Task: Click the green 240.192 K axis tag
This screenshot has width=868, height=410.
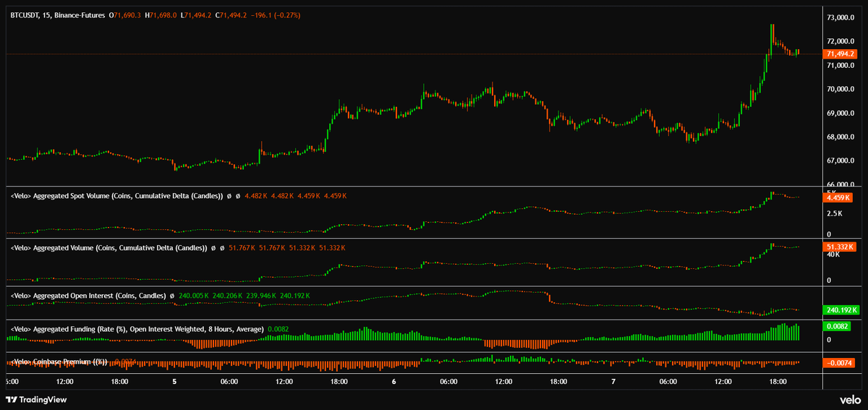Action: pos(842,310)
